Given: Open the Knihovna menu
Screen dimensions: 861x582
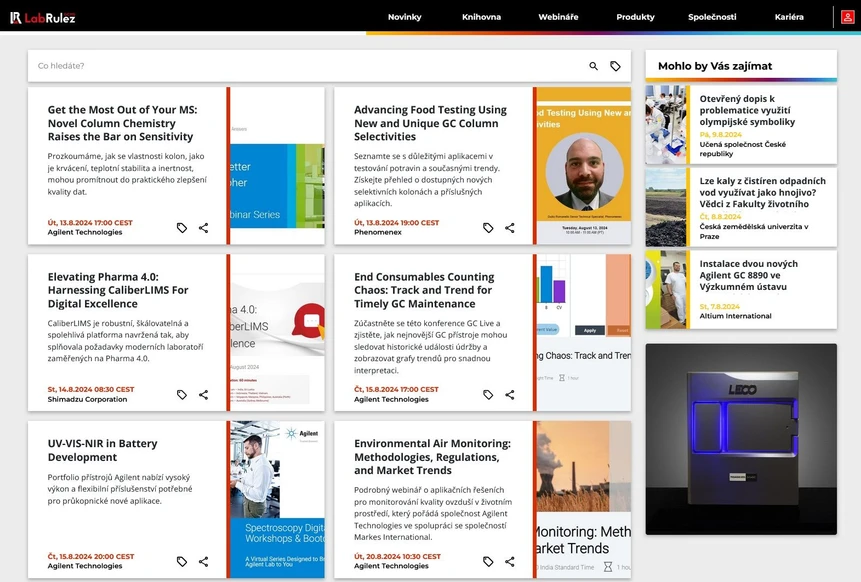Looking at the screenshot, I should click(x=481, y=17).
